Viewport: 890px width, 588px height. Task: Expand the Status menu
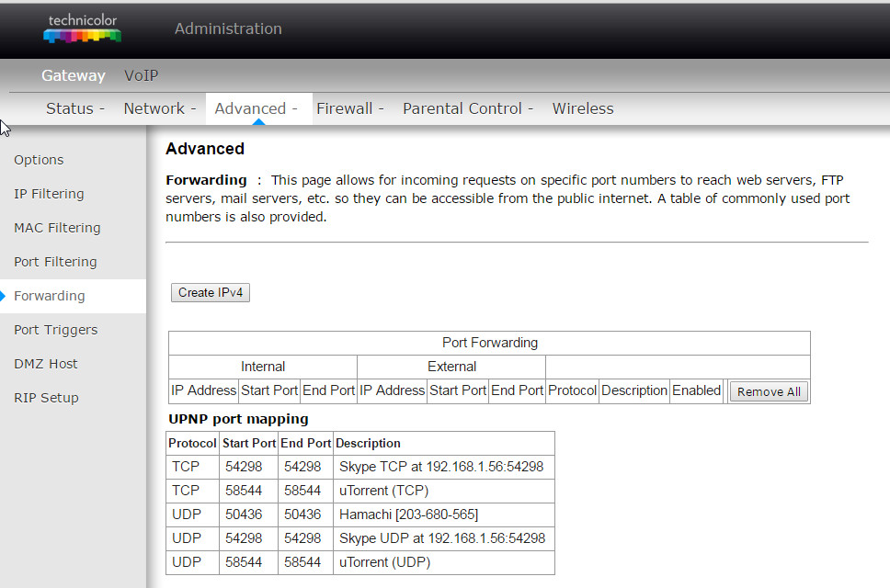tap(74, 108)
